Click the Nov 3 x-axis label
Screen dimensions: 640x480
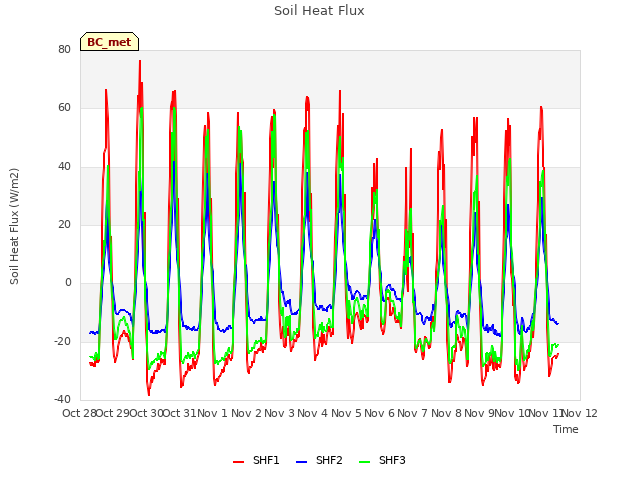(279, 413)
